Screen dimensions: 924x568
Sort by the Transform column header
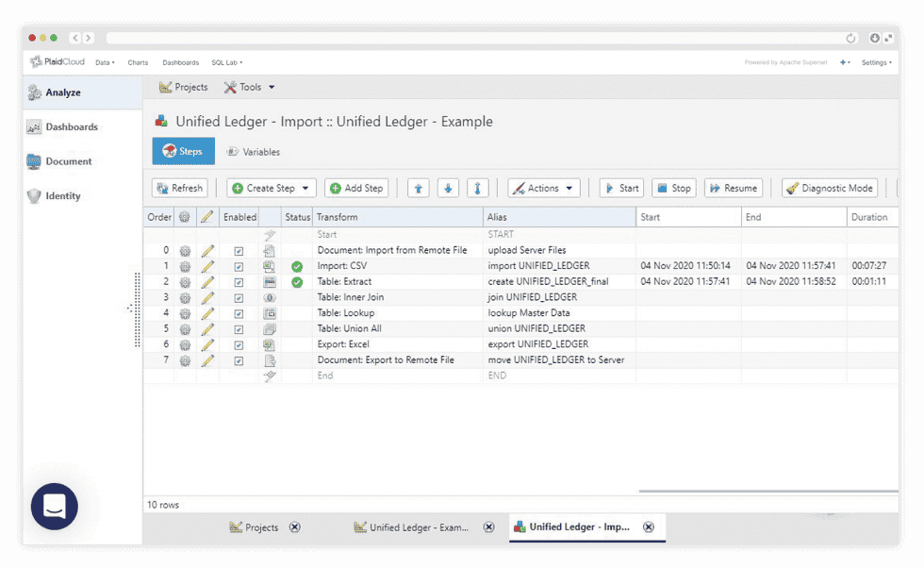coord(397,217)
